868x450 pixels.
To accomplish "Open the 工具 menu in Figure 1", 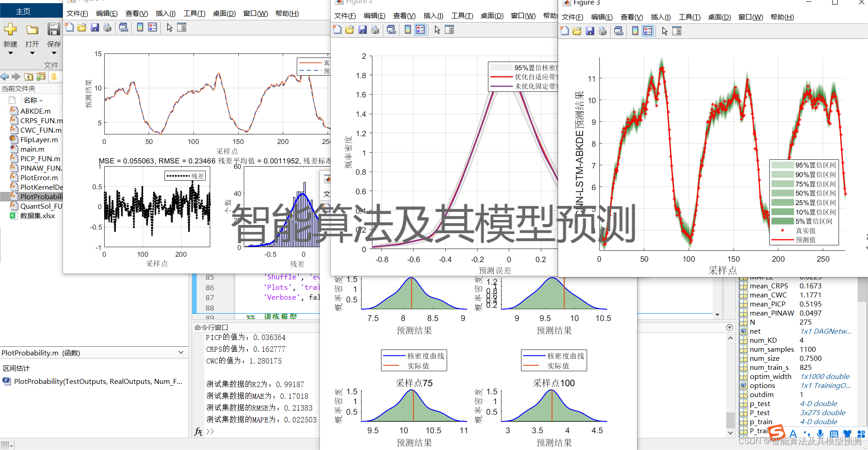I will click(194, 13).
